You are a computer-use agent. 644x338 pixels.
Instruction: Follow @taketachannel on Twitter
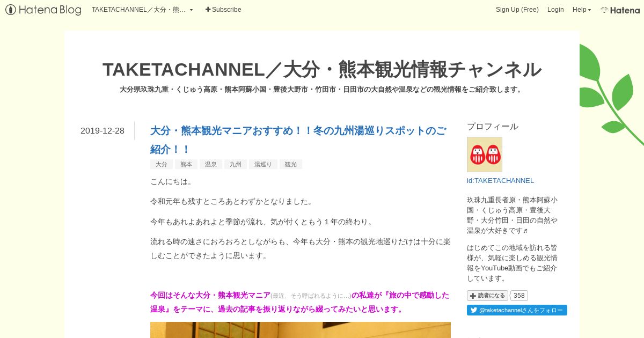[x=517, y=310]
